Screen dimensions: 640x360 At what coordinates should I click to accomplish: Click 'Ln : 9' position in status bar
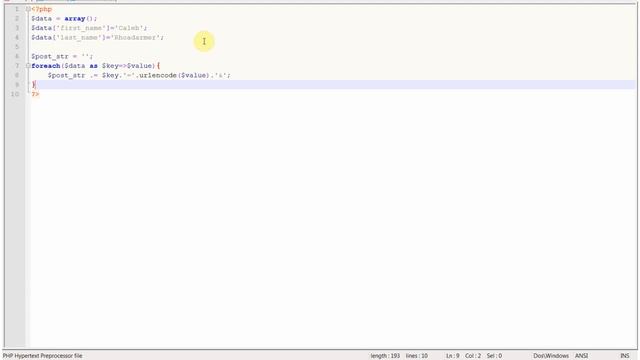click(x=452, y=356)
